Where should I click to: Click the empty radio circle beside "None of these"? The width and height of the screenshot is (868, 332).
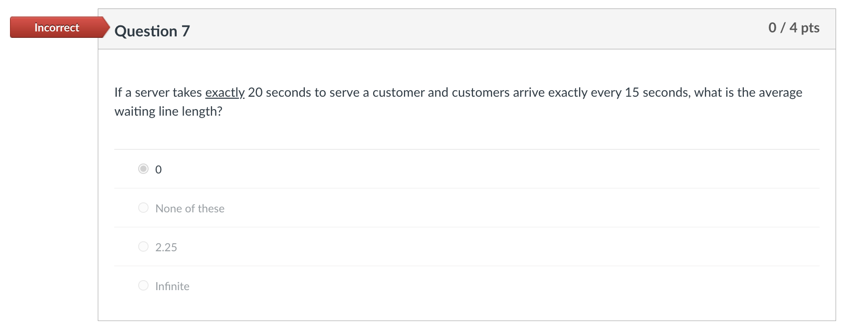[x=143, y=207]
